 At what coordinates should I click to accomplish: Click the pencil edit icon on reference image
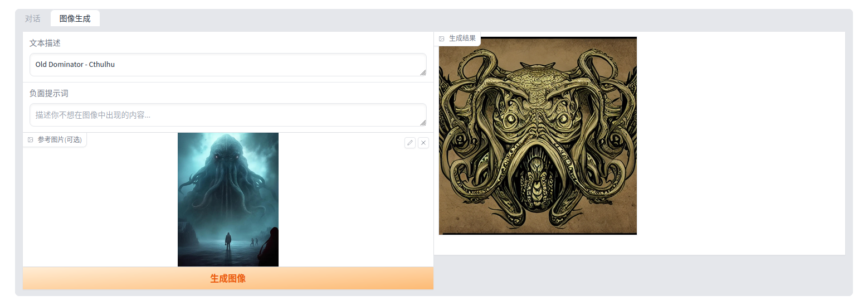410,143
